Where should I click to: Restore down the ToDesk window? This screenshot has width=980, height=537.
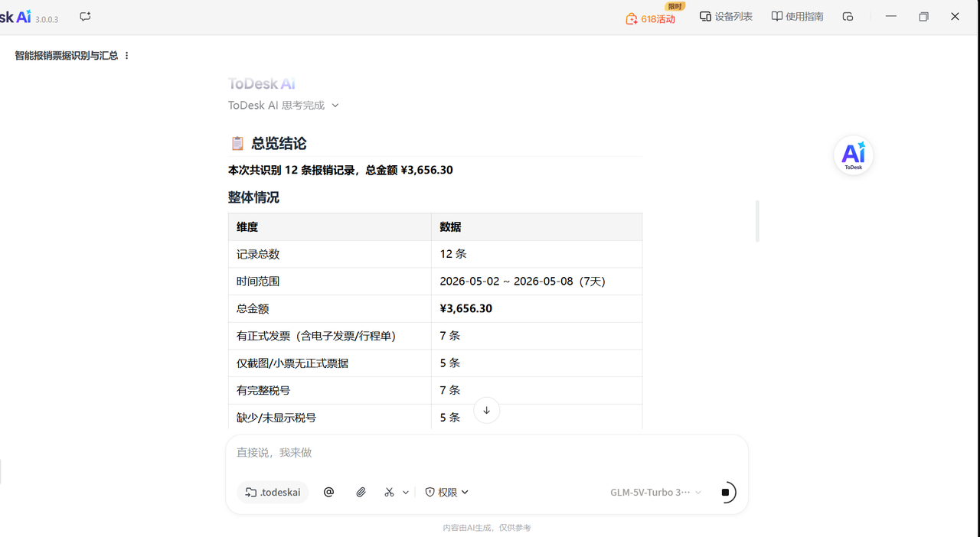point(923,17)
